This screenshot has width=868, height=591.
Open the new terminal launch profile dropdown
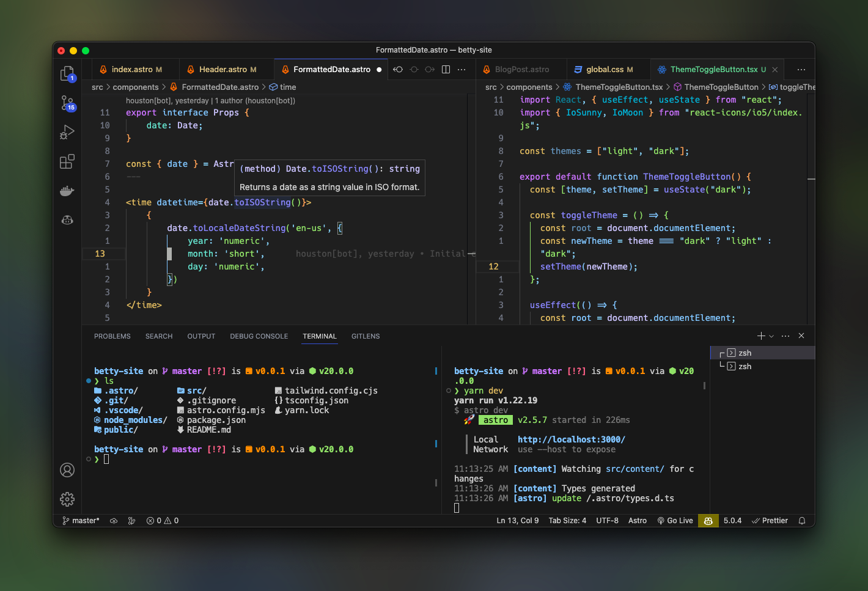[x=771, y=336]
